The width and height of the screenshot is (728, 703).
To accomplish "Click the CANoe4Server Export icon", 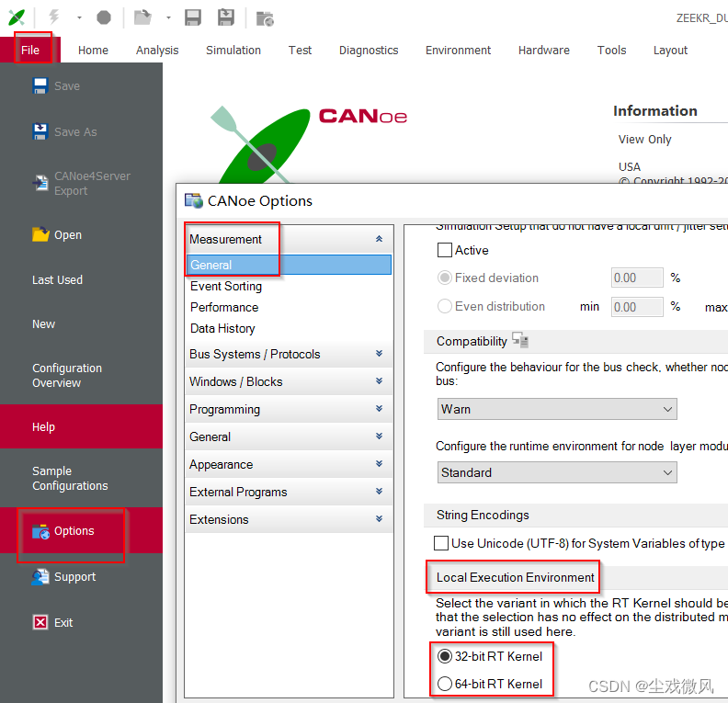I will (x=40, y=183).
